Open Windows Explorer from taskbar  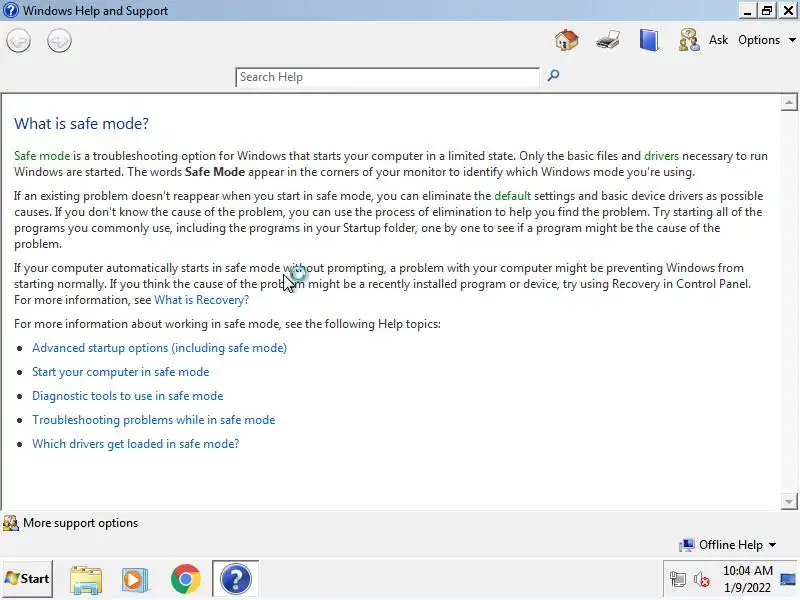click(x=86, y=580)
